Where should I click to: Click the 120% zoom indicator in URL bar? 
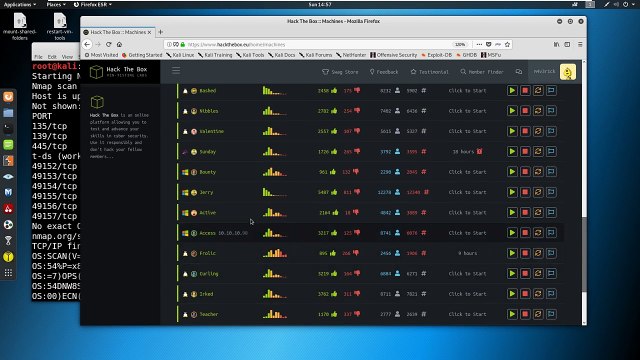[x=460, y=44]
